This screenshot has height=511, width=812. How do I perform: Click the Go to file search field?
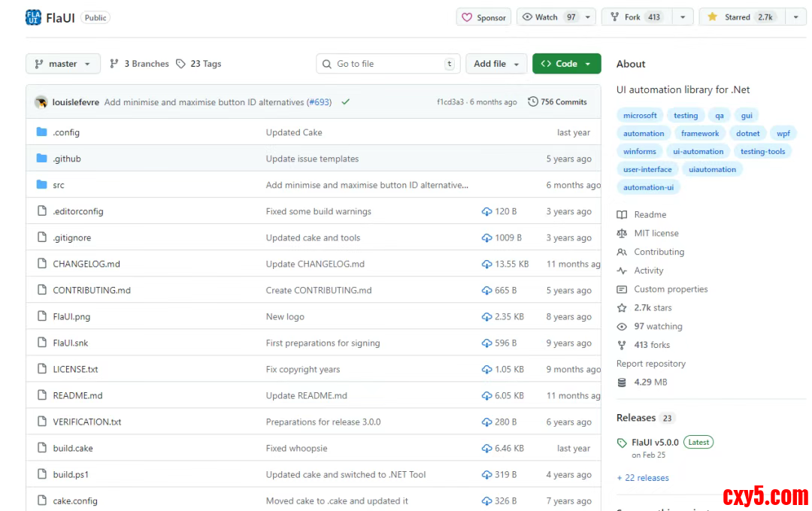387,64
